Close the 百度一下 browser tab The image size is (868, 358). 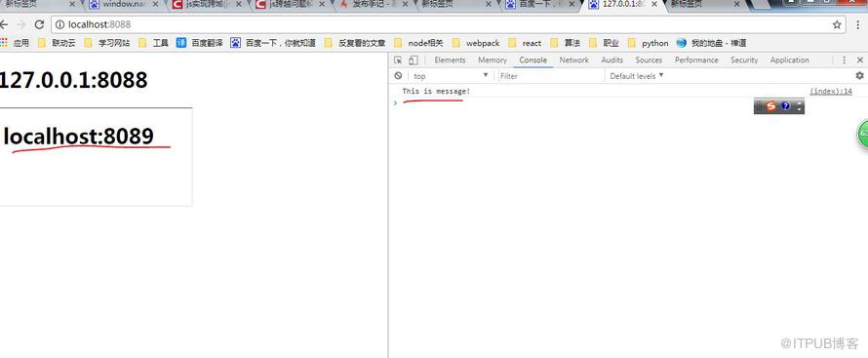[x=572, y=5]
